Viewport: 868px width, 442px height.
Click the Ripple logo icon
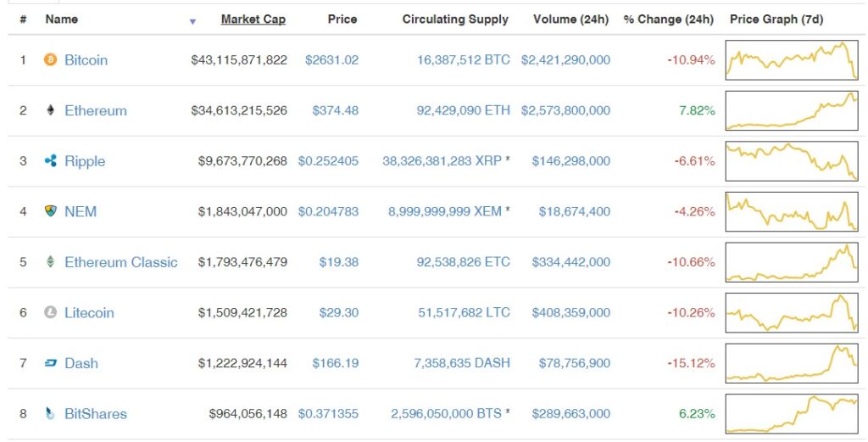click(x=50, y=161)
